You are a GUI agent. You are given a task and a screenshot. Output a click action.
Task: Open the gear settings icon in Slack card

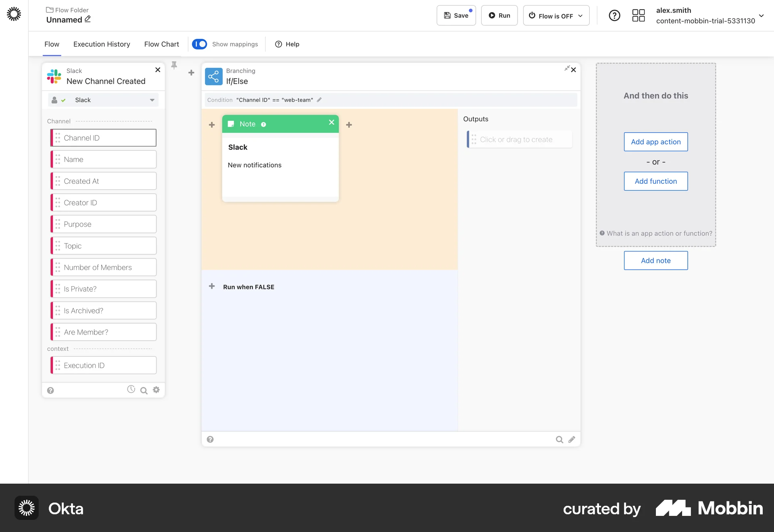(x=156, y=390)
